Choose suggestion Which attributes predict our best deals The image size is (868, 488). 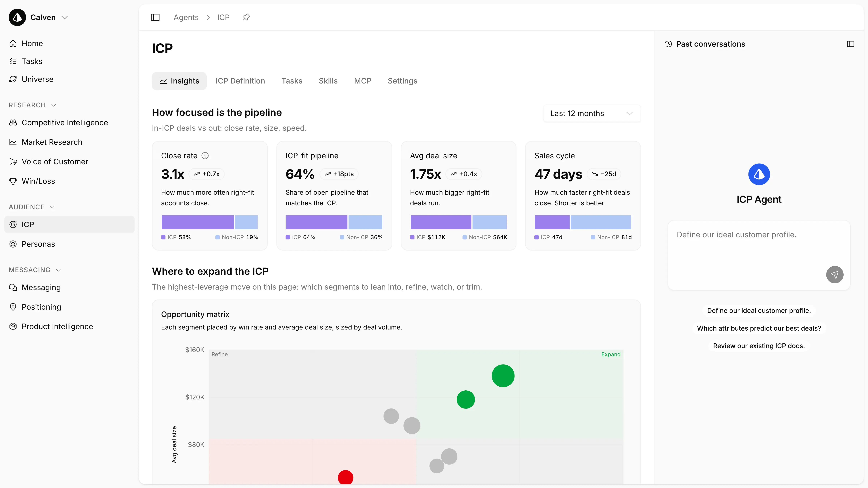tap(759, 328)
